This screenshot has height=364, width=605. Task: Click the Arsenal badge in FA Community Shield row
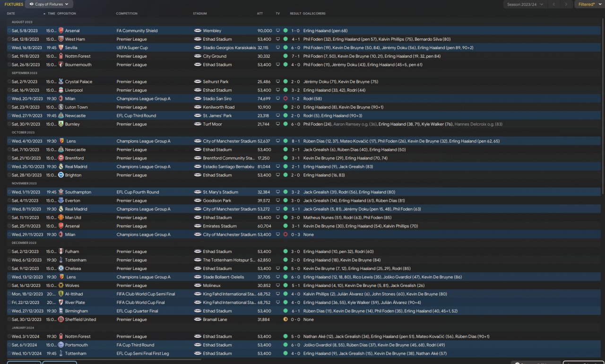61,31
